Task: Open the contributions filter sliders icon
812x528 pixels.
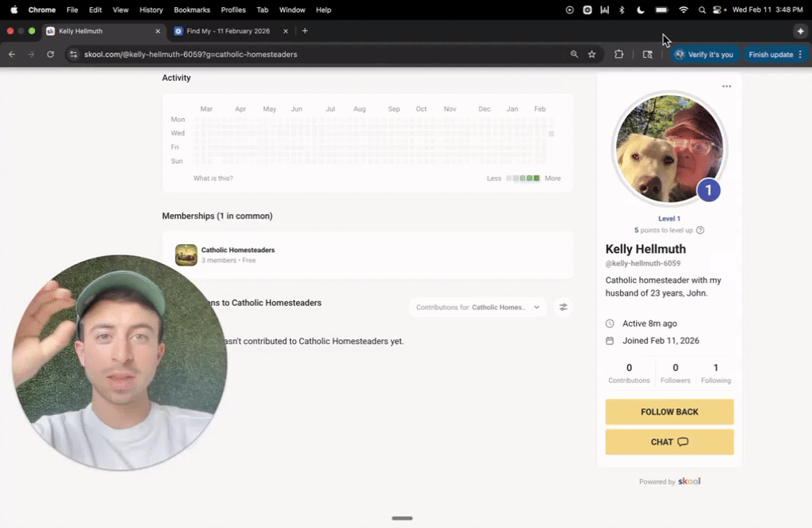Action: (x=563, y=307)
